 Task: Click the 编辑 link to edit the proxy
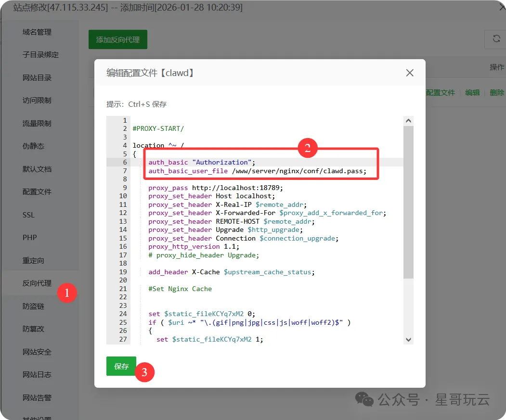pyautogui.click(x=472, y=92)
